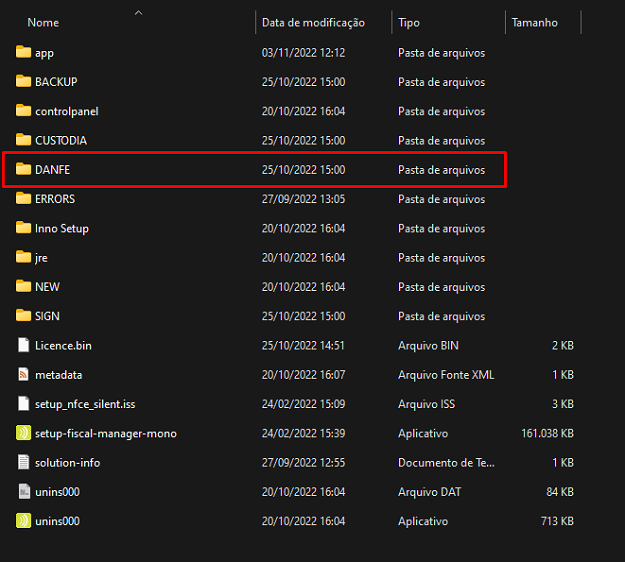Click the date 24/02/2022 15:09
Viewport: 625px width, 562px height.
[x=303, y=404]
